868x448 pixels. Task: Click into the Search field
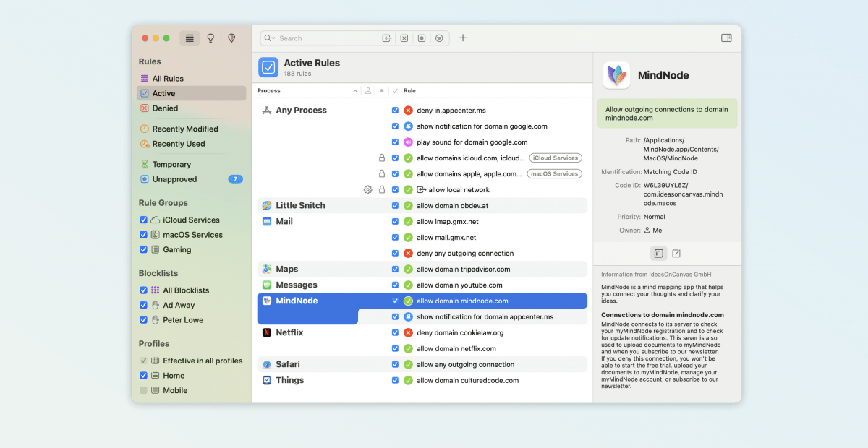coord(325,38)
